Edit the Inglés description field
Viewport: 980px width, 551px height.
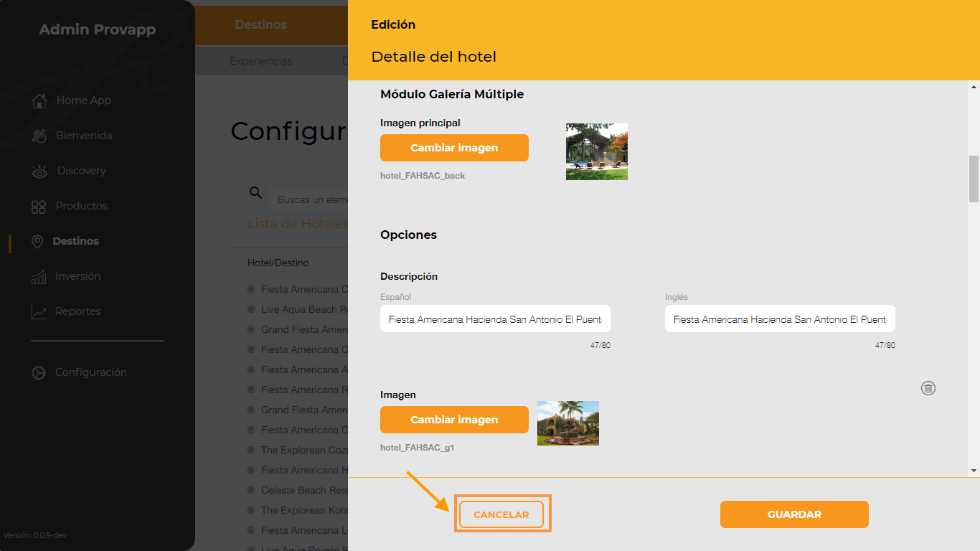coord(780,319)
